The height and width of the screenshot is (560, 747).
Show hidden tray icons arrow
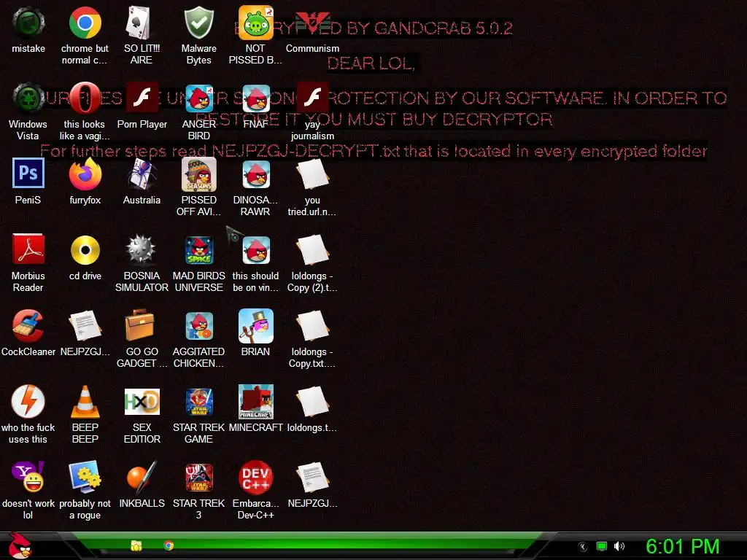582,547
